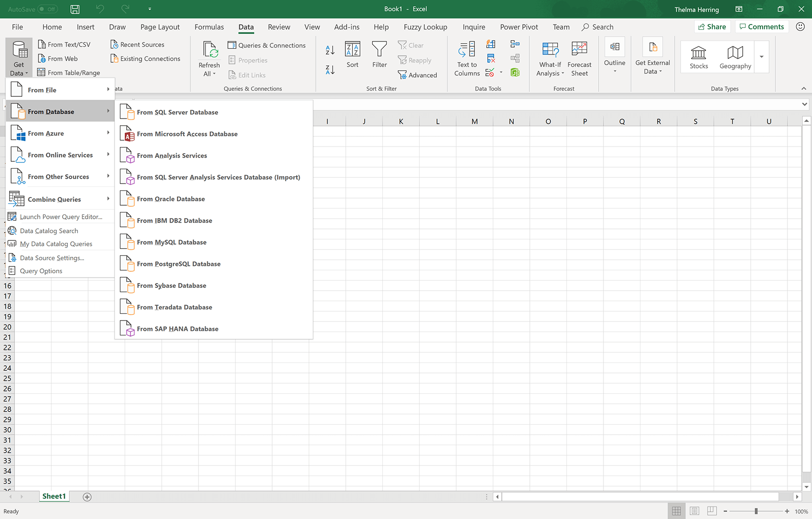Click the Share button
812x519 pixels.
click(712, 27)
